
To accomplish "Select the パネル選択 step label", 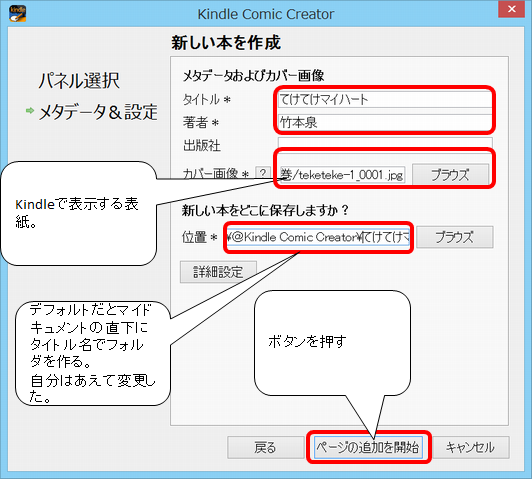I will (79, 80).
